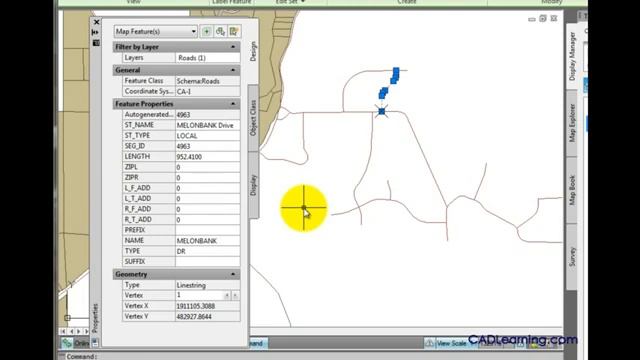Collapse the Geometry section
The width and height of the screenshot is (640, 360).
point(233,274)
